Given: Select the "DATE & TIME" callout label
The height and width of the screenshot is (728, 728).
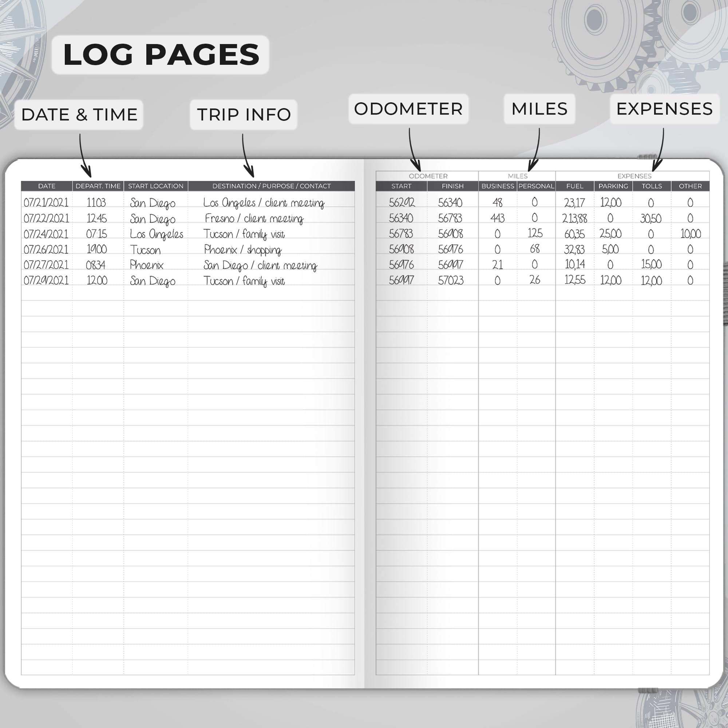Looking at the screenshot, I should click(79, 115).
